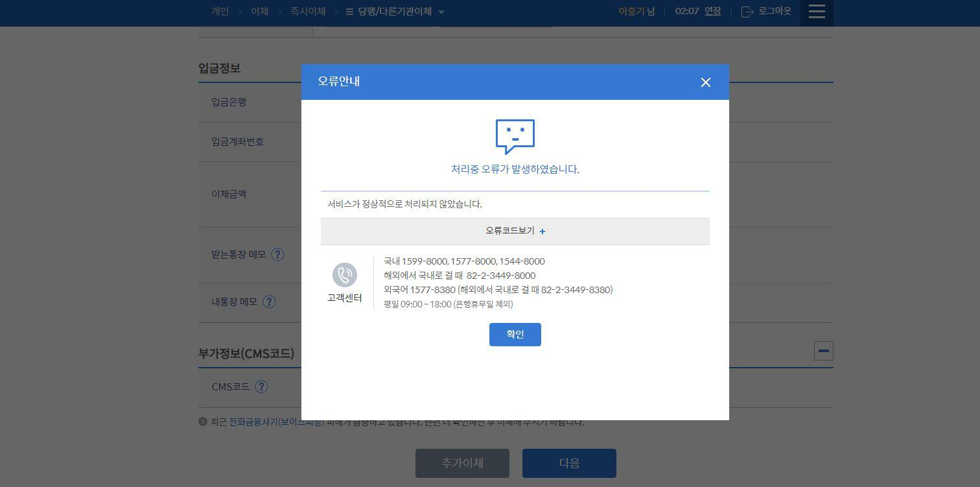Click the help icon next to CMS코드
This screenshot has height=487, width=980.
coord(261,387)
